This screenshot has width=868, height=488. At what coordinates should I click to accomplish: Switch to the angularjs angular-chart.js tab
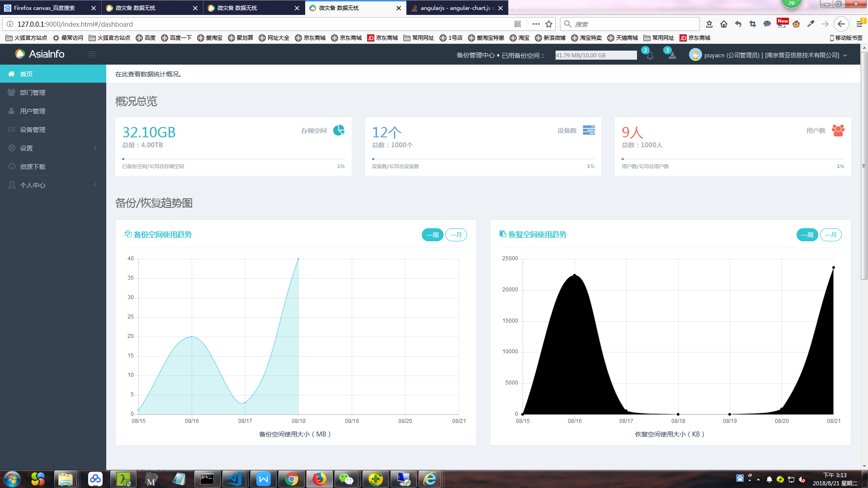point(454,8)
